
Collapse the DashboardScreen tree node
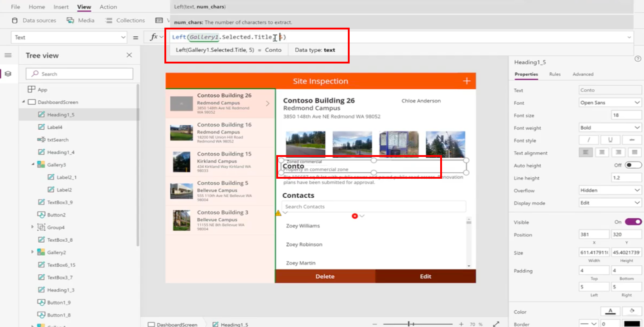tap(23, 102)
